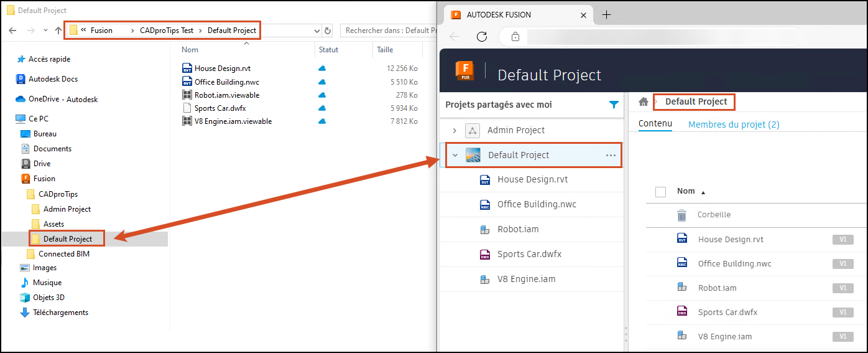The width and height of the screenshot is (868, 353).
Task: Select House Design.rvt in Fusion project tree
Action: pyautogui.click(x=532, y=179)
